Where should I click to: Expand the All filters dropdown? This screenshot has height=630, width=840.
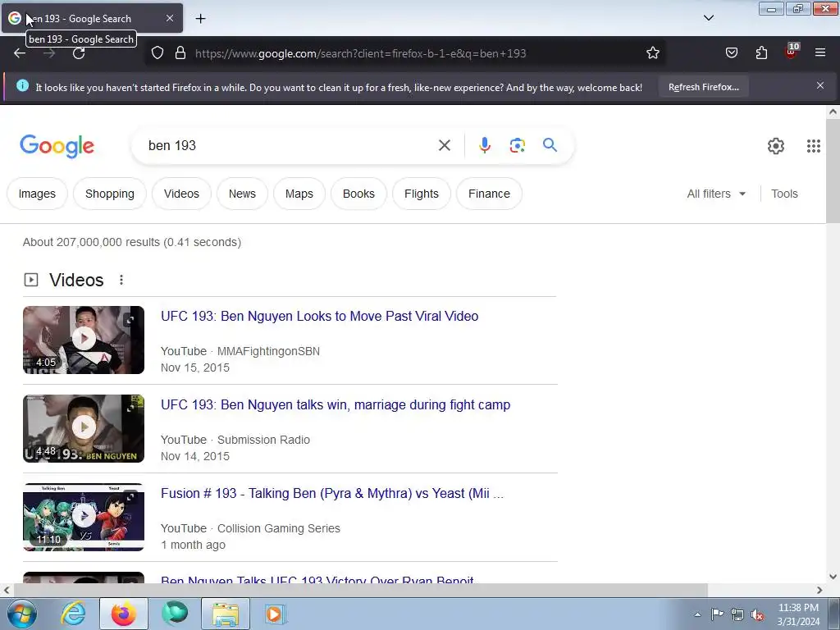pos(716,194)
